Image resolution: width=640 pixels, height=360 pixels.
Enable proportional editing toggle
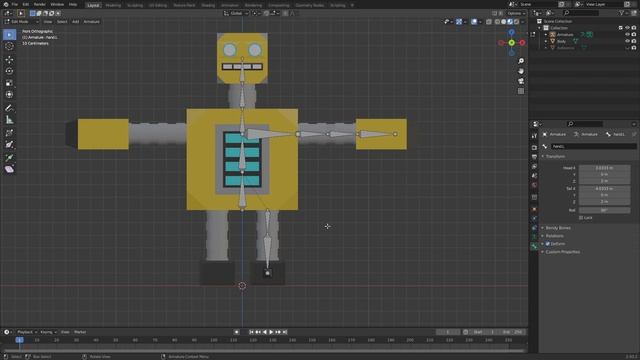[285, 13]
